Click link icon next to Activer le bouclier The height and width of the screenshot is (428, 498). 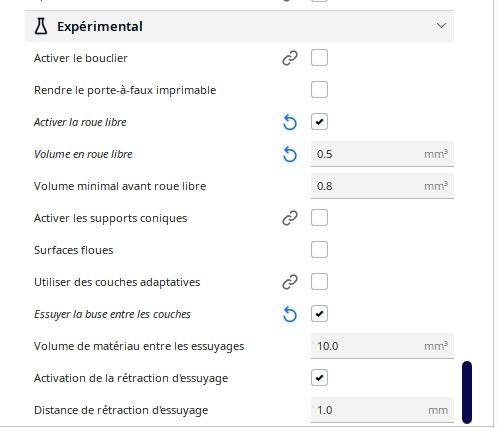290,58
